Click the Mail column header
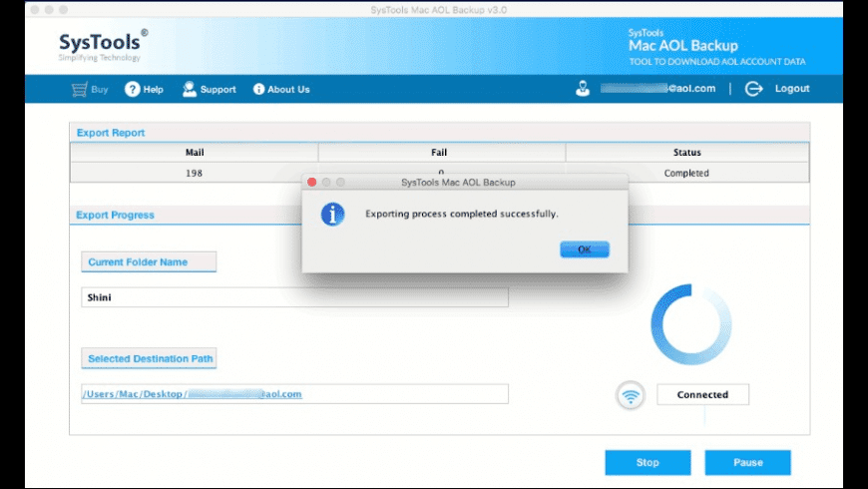 [195, 153]
